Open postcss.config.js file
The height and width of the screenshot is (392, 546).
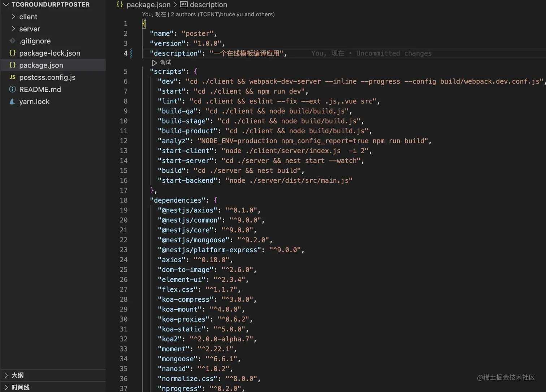(x=47, y=77)
